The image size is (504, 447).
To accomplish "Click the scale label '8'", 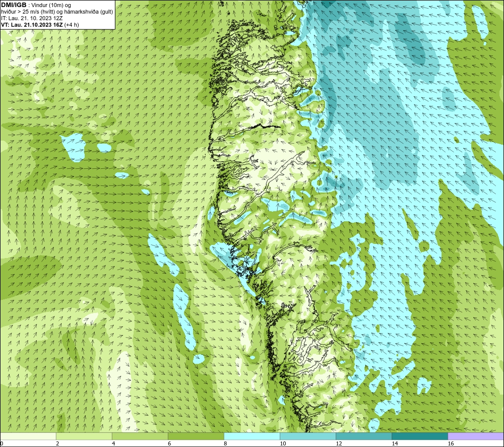I will click(225, 444).
